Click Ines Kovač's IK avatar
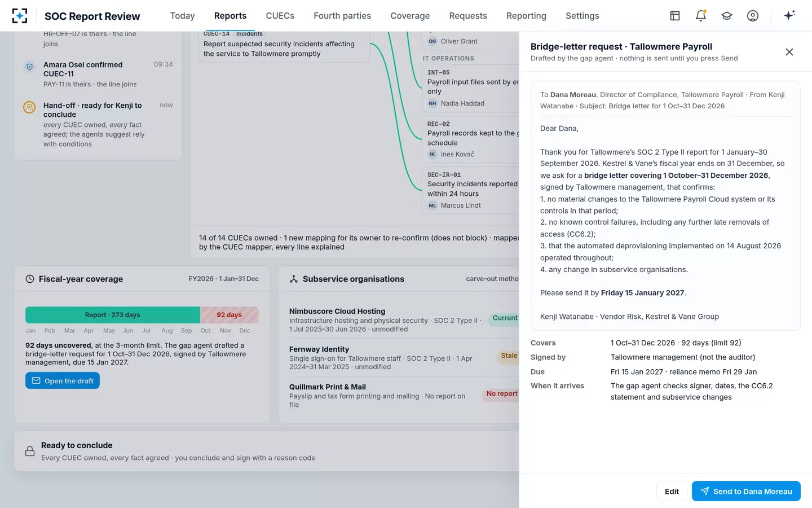This screenshot has width=812, height=508. pos(433,154)
